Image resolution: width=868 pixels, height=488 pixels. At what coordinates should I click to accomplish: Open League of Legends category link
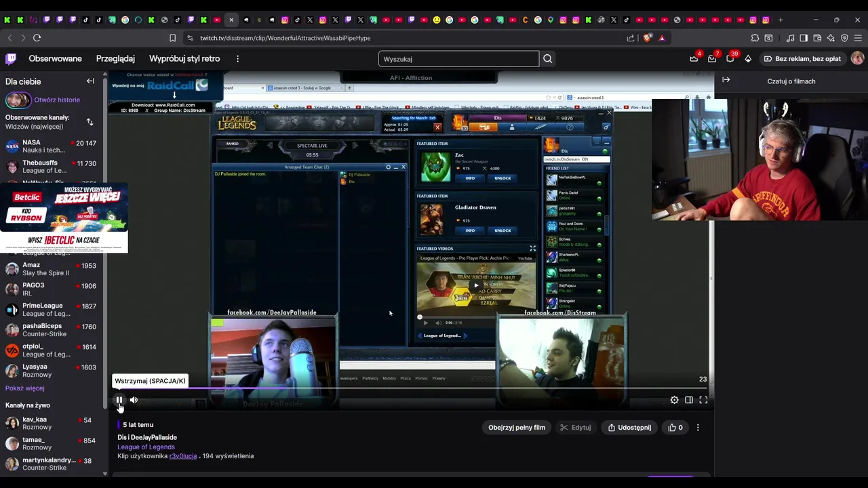[146, 447]
